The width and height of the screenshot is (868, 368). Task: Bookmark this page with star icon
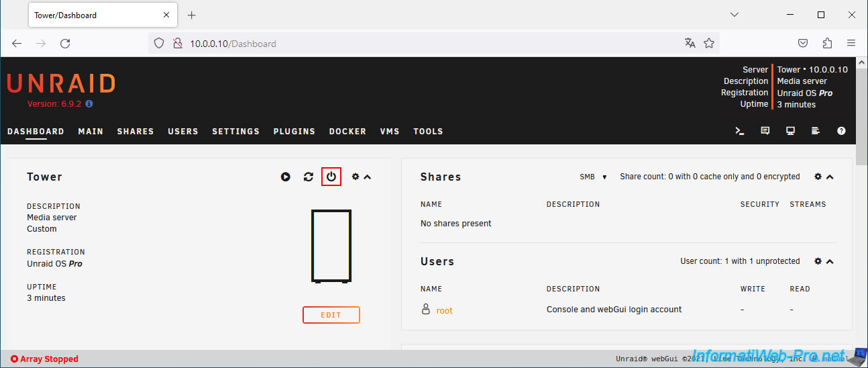(x=709, y=43)
